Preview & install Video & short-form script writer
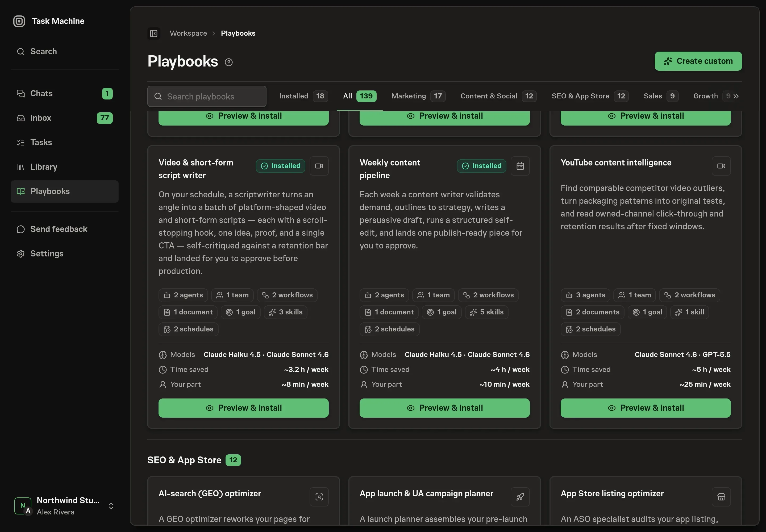This screenshot has width=766, height=532. pyautogui.click(x=243, y=408)
